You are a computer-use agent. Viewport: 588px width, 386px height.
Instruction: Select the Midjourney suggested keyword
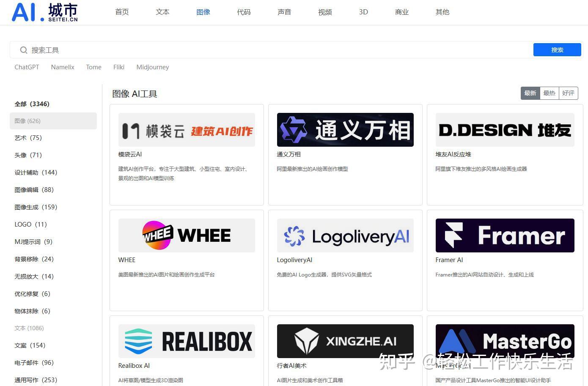(153, 67)
